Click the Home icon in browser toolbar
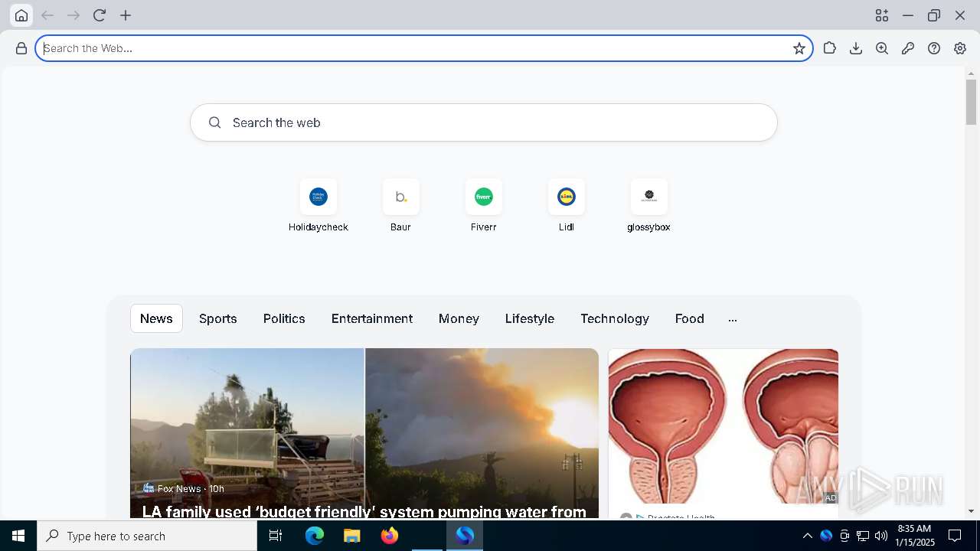 (21, 15)
